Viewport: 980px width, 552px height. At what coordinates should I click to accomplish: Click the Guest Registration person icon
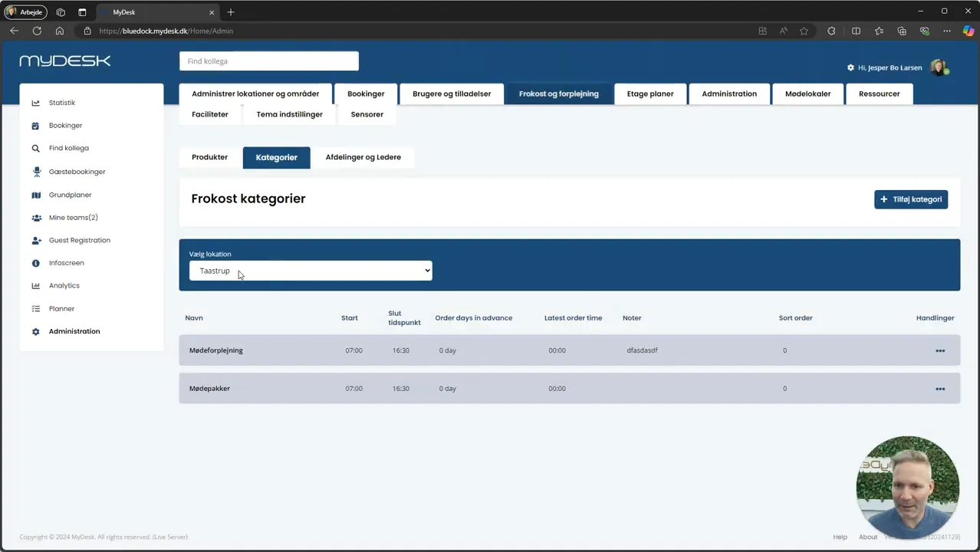36,240
